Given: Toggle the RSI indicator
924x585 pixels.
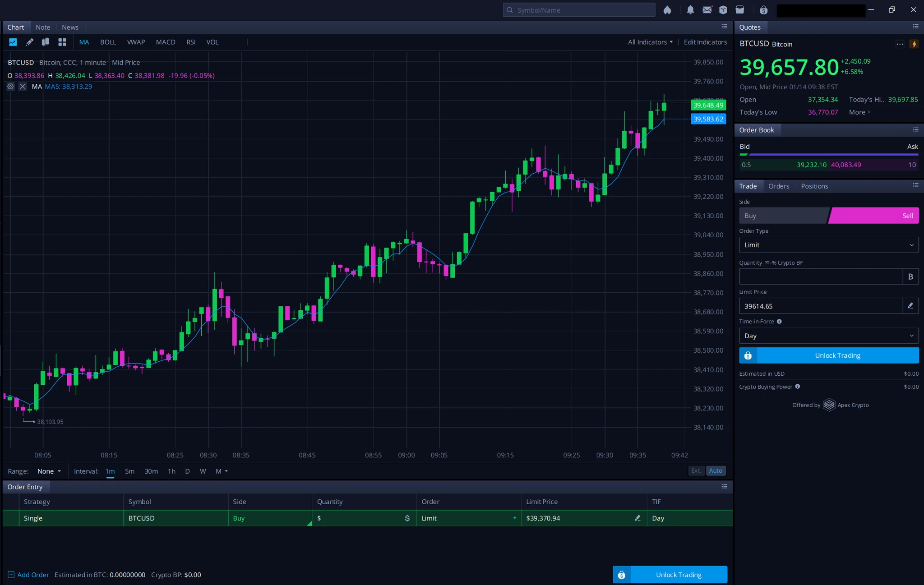Looking at the screenshot, I should click(x=191, y=42).
